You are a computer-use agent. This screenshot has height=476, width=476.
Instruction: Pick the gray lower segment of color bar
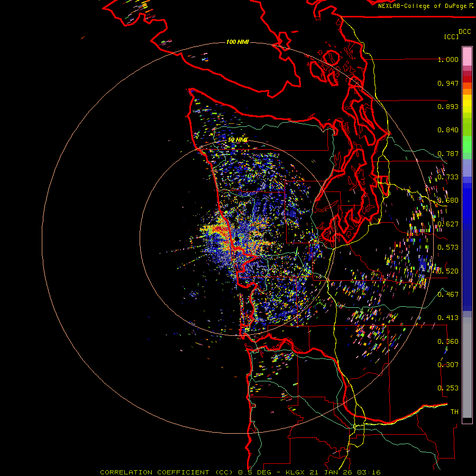[x=467, y=368]
